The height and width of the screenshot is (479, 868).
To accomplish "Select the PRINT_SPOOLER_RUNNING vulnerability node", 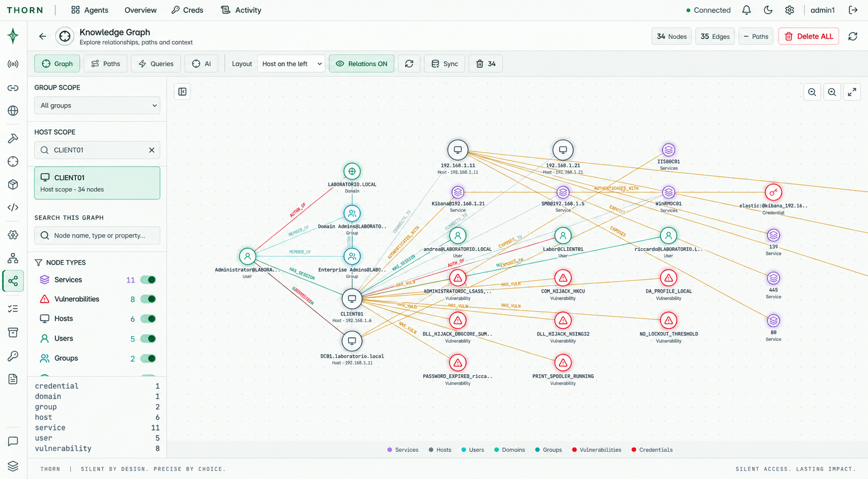I will point(563,363).
